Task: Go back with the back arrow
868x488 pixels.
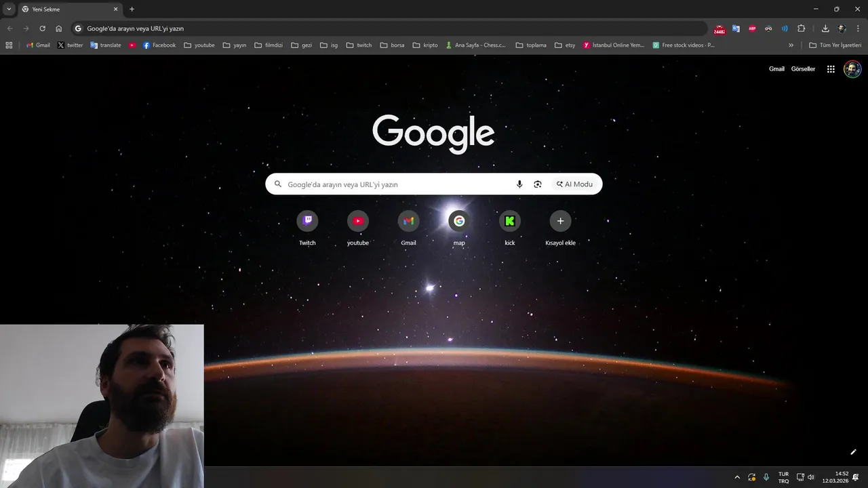Action: pos(9,28)
